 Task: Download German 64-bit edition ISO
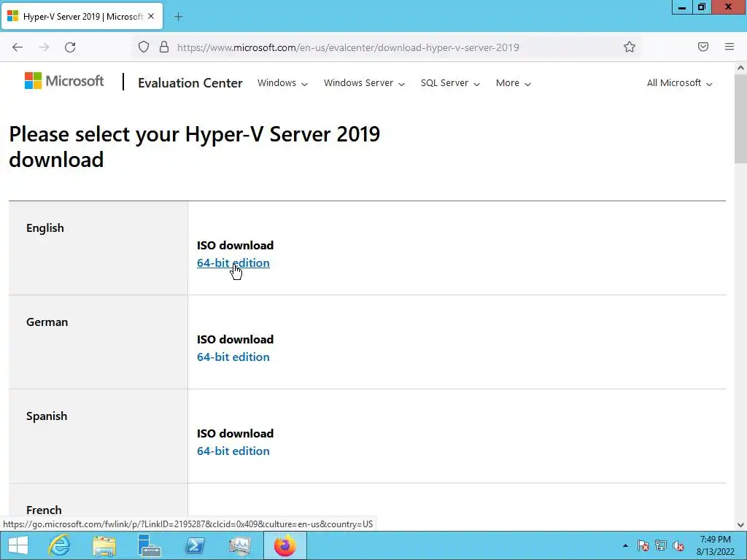[x=233, y=357]
